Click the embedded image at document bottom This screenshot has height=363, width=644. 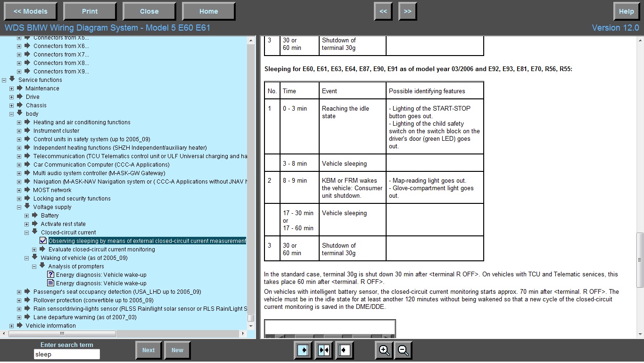330,329
